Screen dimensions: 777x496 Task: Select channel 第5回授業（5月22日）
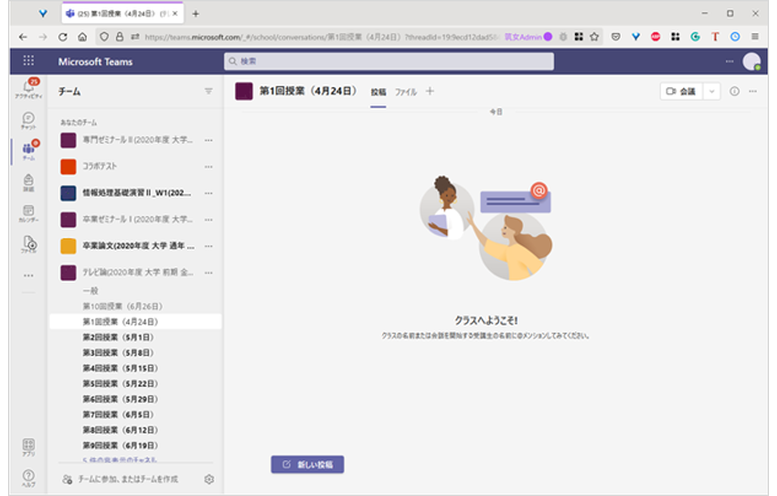tap(120, 384)
